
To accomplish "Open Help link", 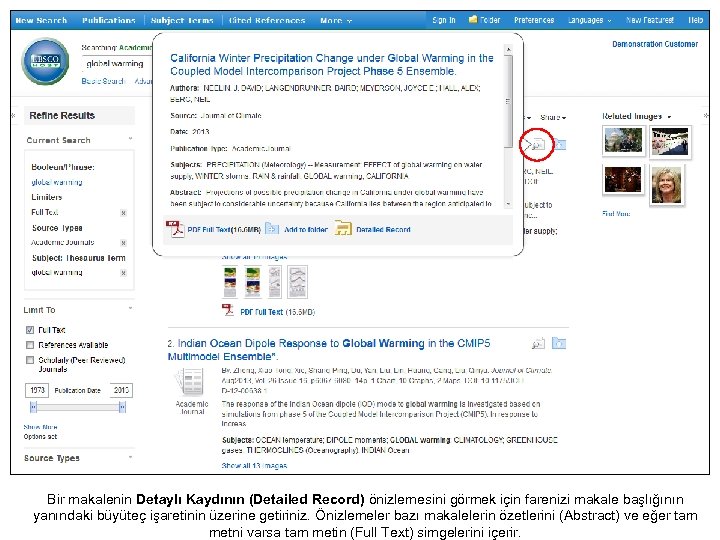I will pos(695,20).
